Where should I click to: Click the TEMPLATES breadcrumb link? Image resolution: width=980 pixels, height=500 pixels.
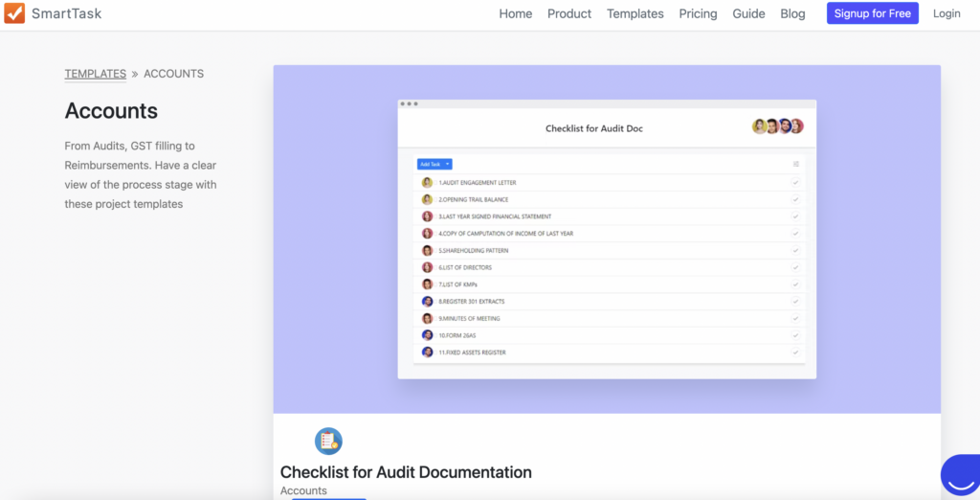tap(96, 74)
